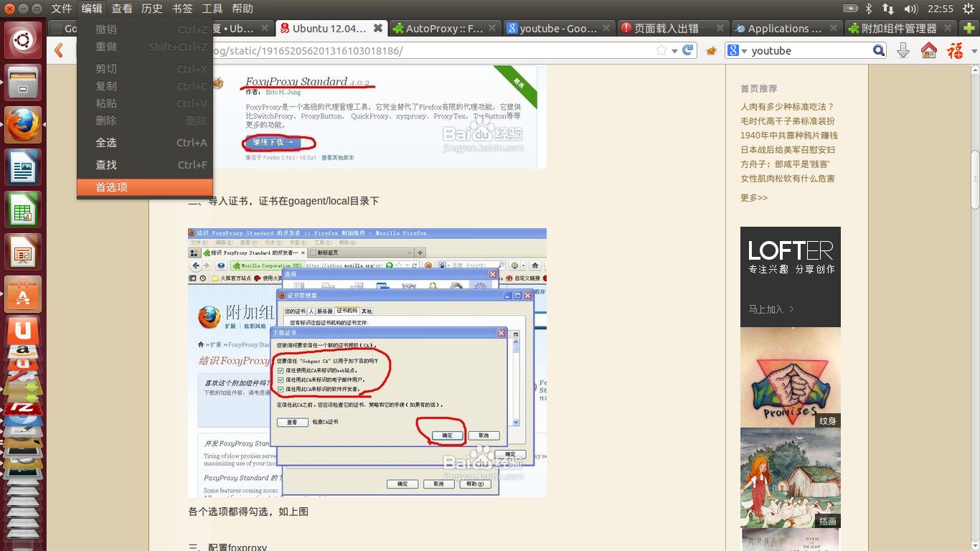Screen dimensions: 980x551
Task: Open the Amazon launcher icon
Action: (x=23, y=353)
